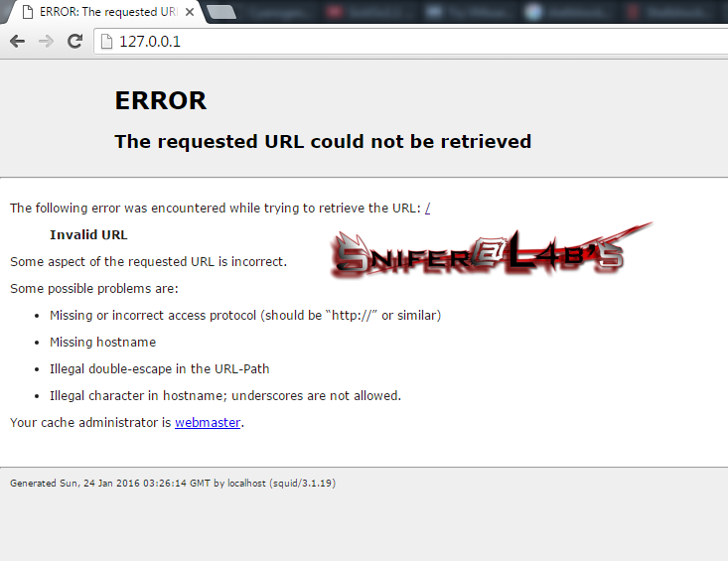This screenshot has width=728, height=561.
Task: Reload the page with the refresh icon
Action: [x=74, y=42]
